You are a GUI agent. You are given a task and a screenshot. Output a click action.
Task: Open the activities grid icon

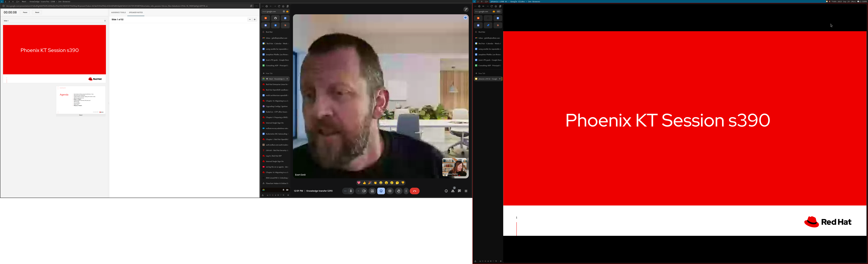466,191
